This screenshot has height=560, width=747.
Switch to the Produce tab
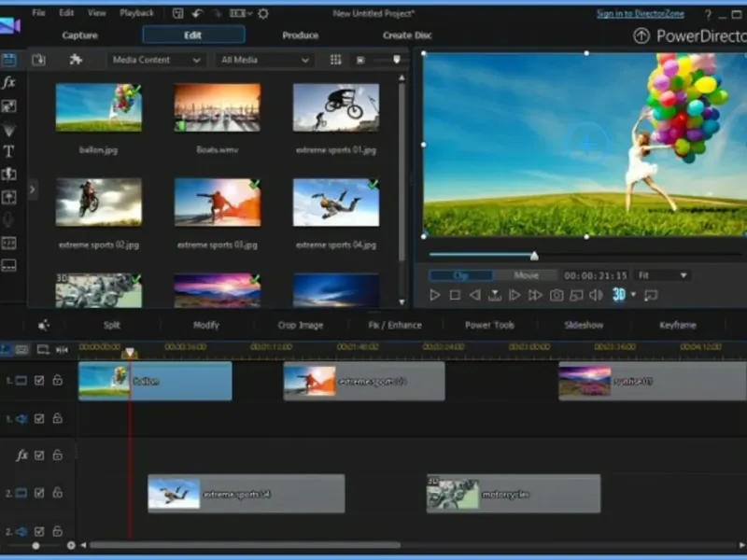coord(301,35)
